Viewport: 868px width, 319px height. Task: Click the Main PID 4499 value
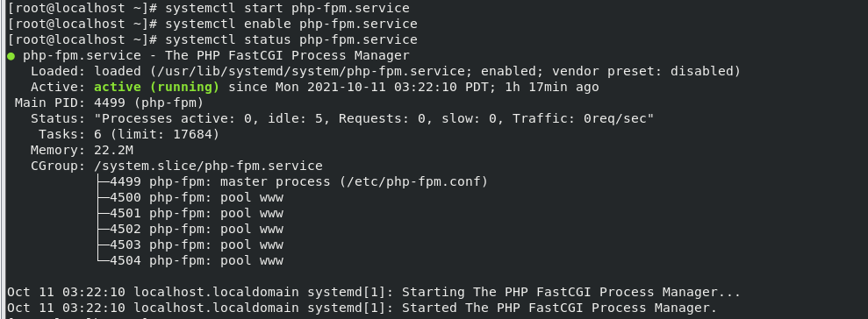click(x=110, y=103)
